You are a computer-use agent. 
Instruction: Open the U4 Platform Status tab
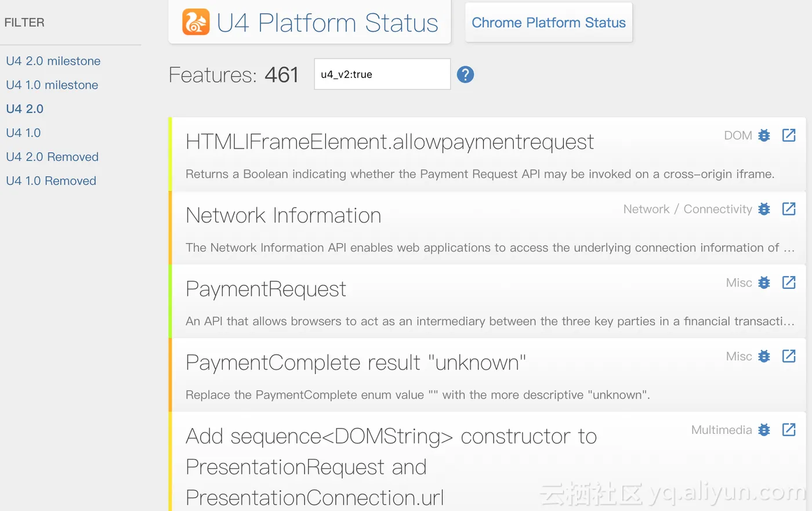pos(310,22)
